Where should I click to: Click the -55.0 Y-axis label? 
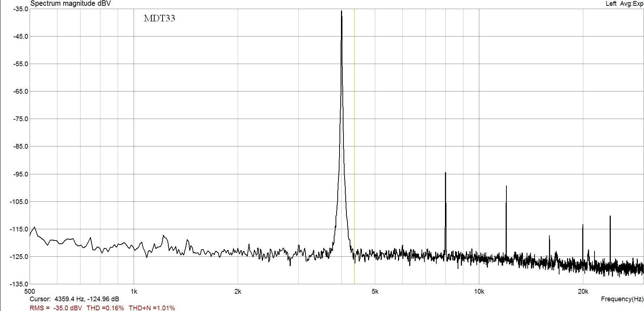point(20,64)
